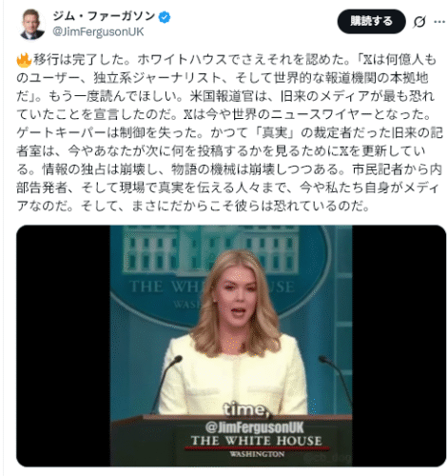Screen dimensions: 448x476
Task: Open Jim Ferguson's profile avatar
Action: pyautogui.click(x=31, y=24)
